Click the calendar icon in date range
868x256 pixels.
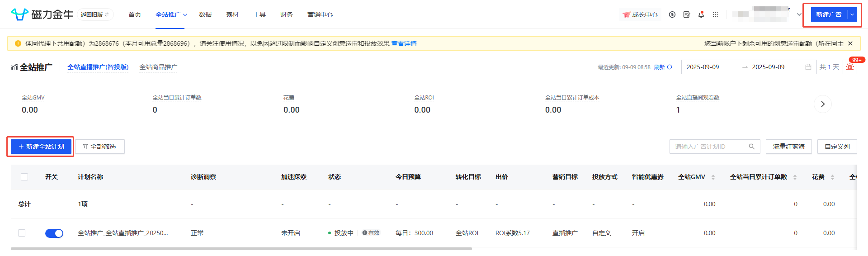click(808, 67)
